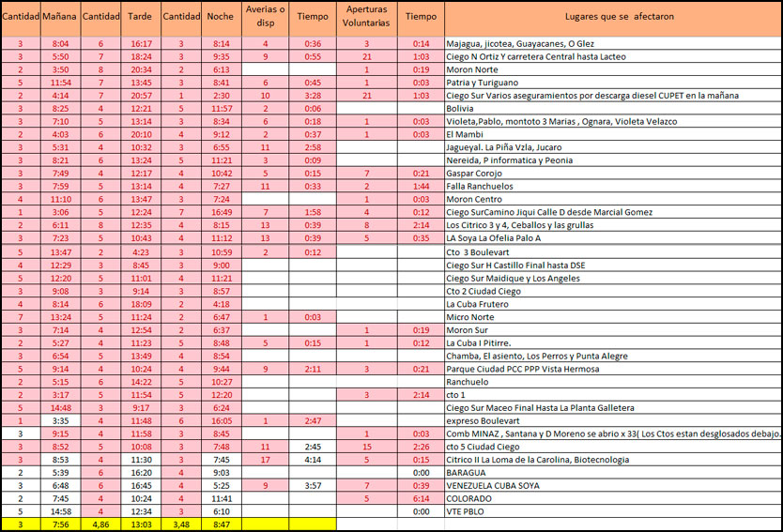This screenshot has width=783, height=532.
Task: Click the 'Averias o disp' header cell
Action: (265, 19)
